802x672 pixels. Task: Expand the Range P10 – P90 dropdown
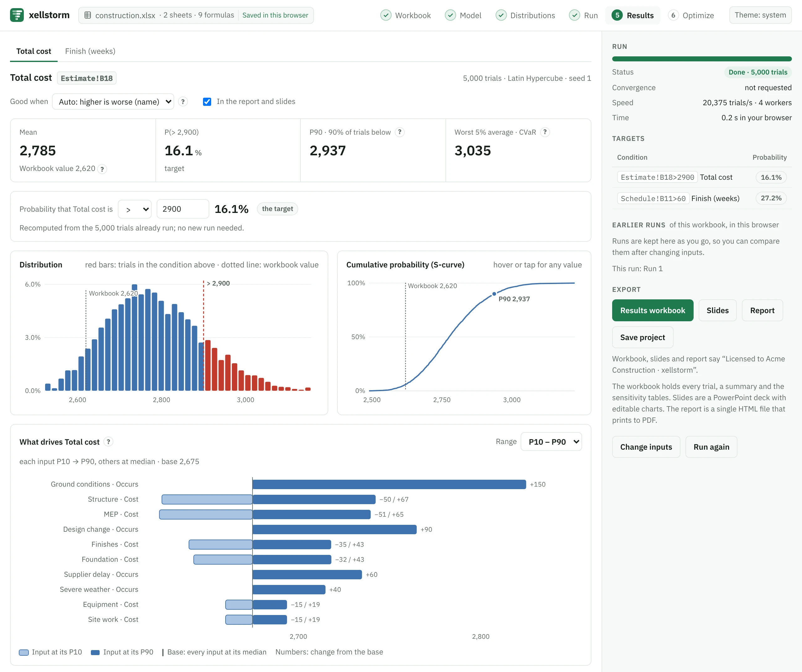[x=551, y=442]
